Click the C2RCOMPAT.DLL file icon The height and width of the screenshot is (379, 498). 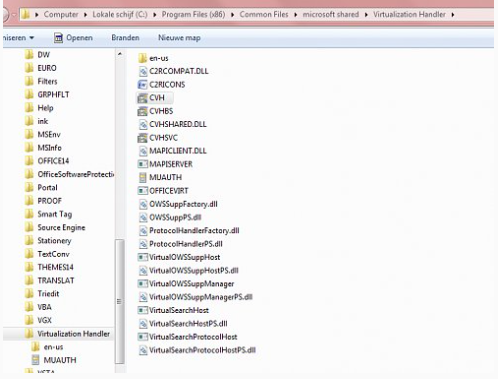pyautogui.click(x=143, y=71)
